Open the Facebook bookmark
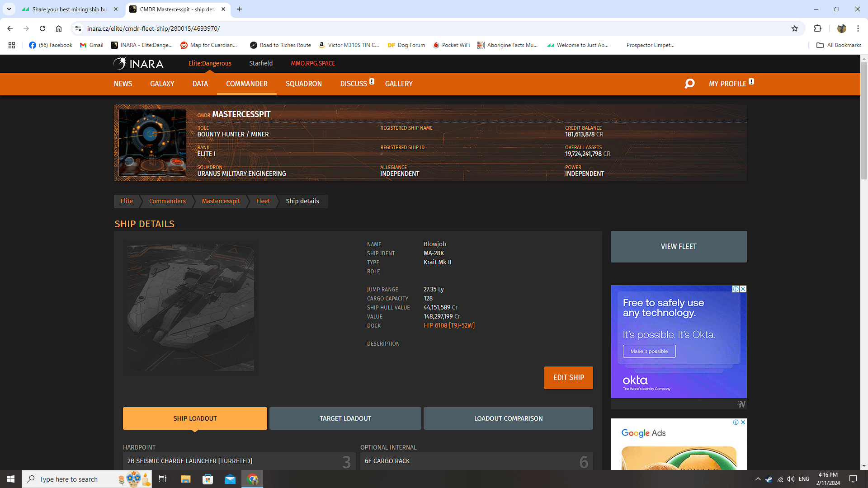Screen dimensions: 868x488 click(x=51, y=45)
